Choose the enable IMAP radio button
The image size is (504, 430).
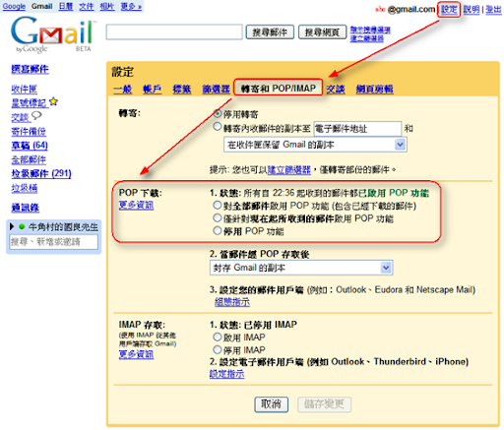point(218,337)
